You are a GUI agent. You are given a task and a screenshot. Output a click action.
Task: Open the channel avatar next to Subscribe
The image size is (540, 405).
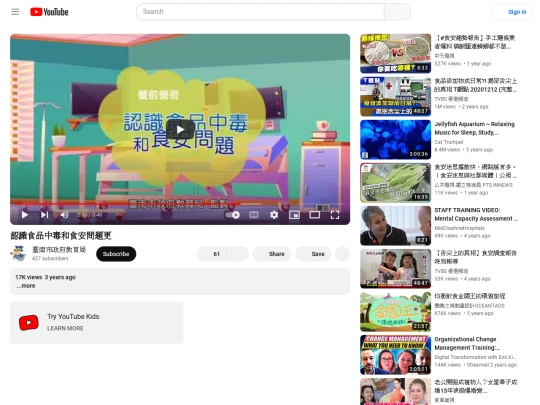pos(18,254)
